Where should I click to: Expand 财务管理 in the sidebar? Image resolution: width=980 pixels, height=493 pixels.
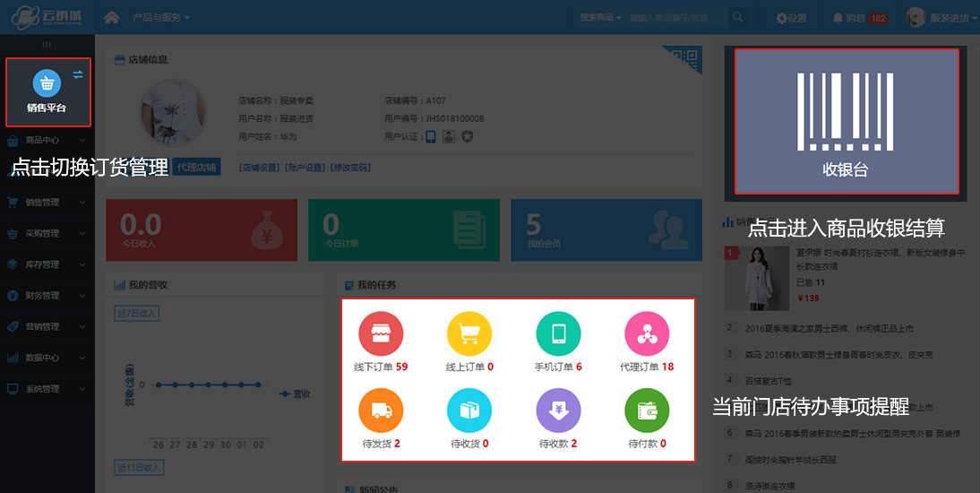[47, 295]
